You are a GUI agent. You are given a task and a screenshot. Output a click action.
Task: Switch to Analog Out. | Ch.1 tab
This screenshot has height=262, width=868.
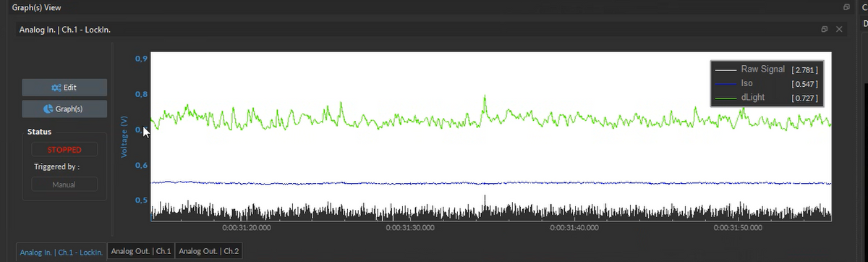click(x=141, y=251)
